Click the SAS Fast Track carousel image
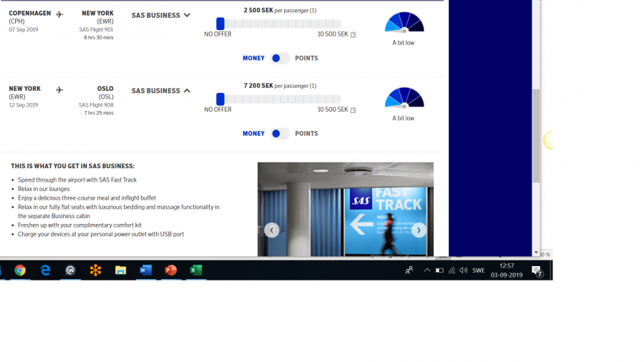This screenshot has height=362, width=644. [x=346, y=207]
